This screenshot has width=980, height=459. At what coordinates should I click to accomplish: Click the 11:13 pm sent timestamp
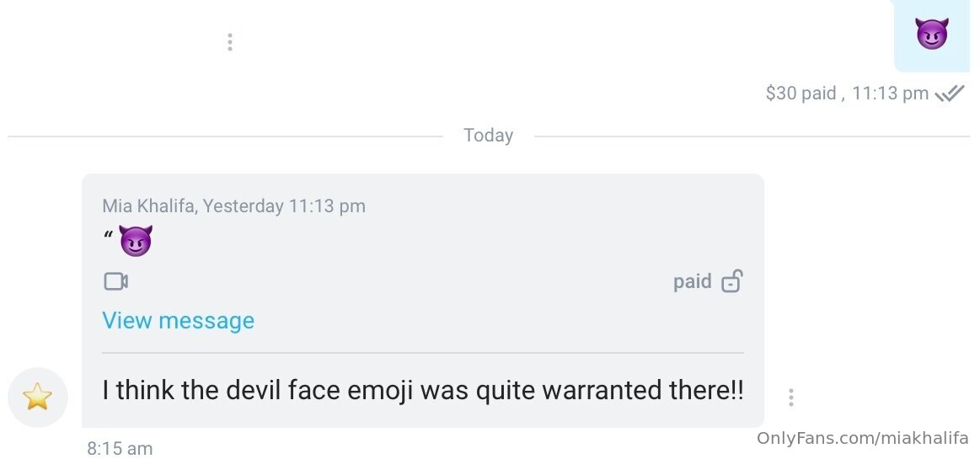click(890, 93)
